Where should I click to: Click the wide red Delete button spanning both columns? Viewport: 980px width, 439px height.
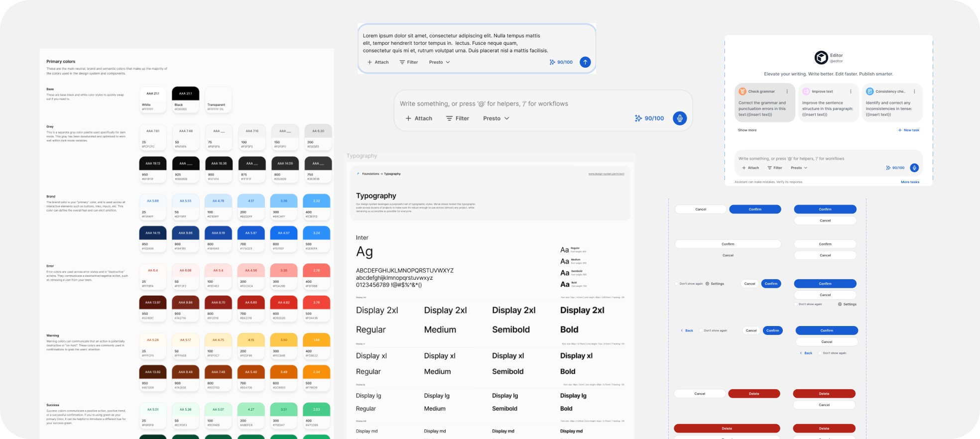[x=727, y=429]
